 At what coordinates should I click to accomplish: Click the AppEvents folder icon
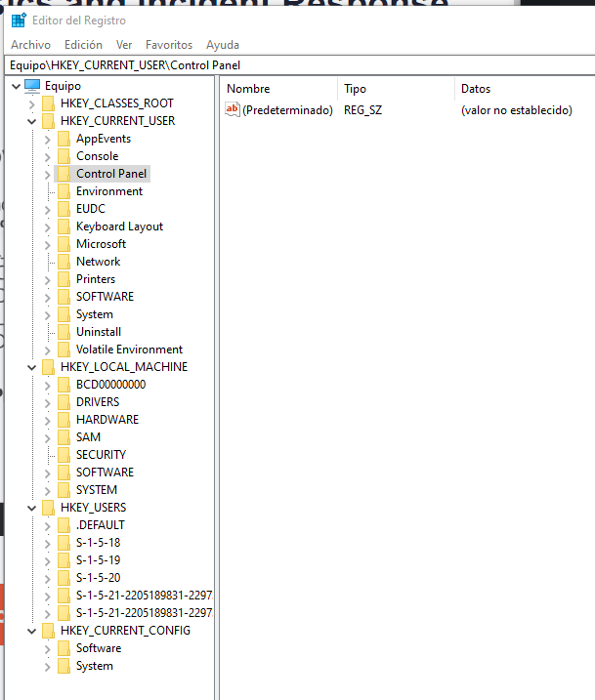click(x=64, y=139)
